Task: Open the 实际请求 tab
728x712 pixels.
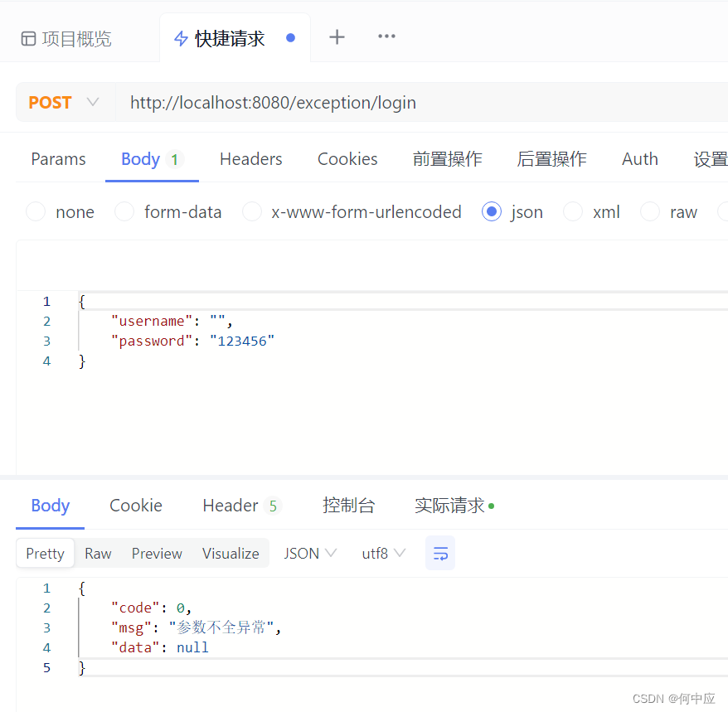Action: [x=454, y=506]
